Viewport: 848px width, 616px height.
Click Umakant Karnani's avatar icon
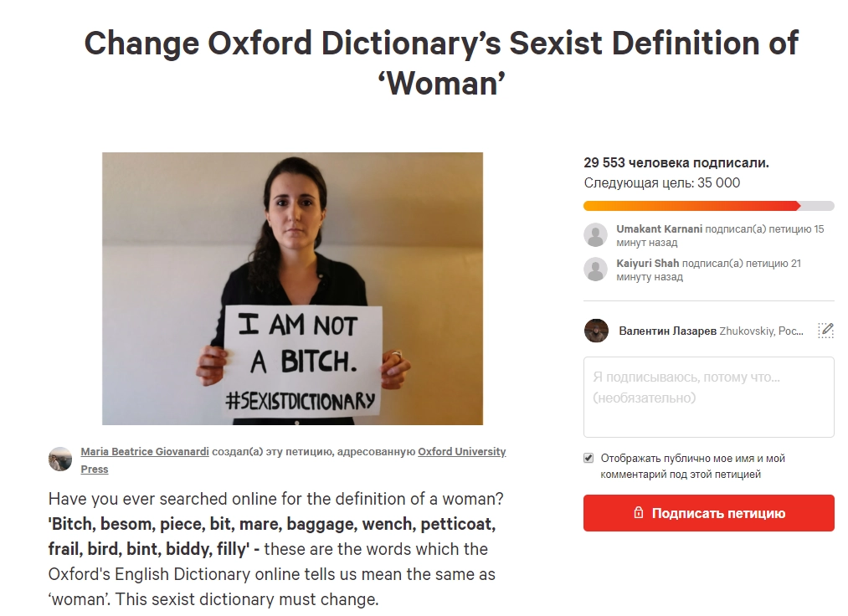(595, 235)
